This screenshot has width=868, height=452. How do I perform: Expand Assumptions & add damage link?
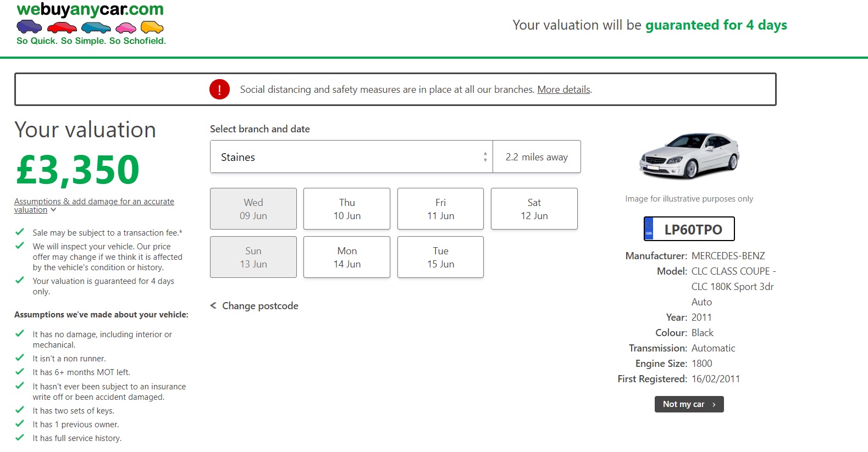pyautogui.click(x=94, y=205)
